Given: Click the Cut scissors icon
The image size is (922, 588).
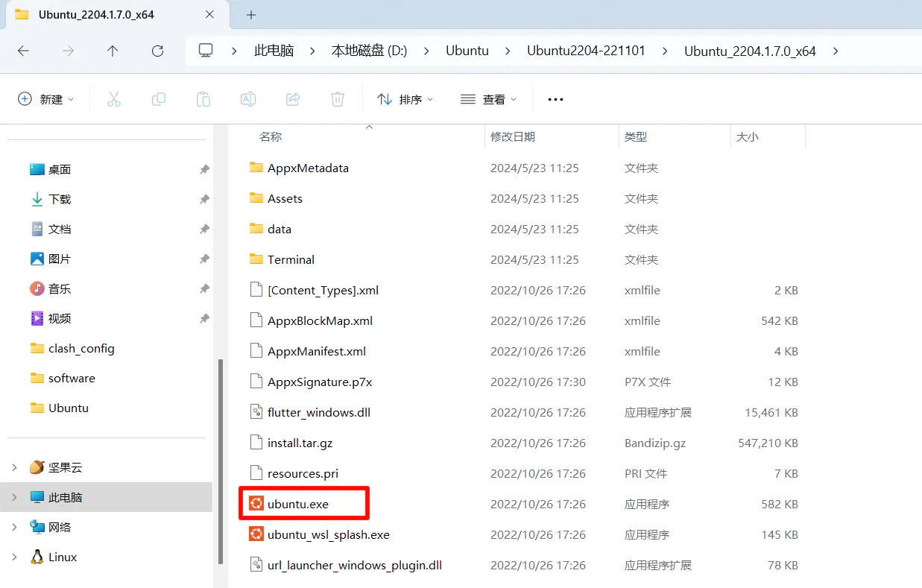Looking at the screenshot, I should [x=114, y=99].
